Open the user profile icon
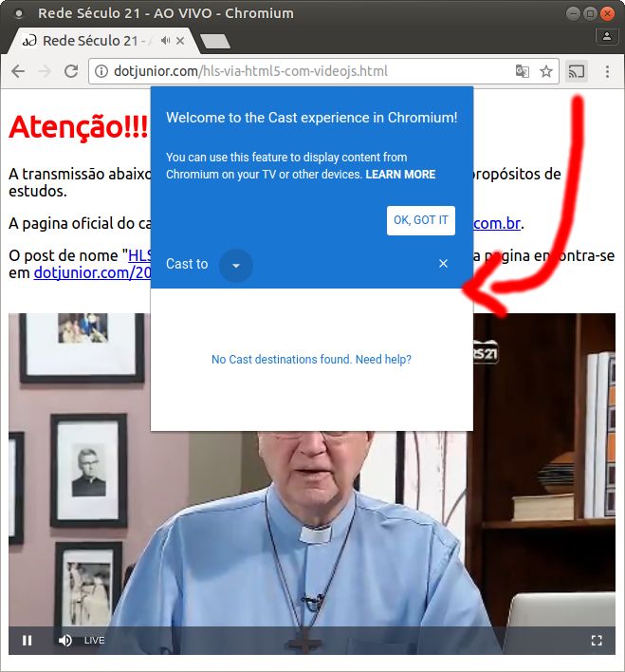 click(607, 36)
